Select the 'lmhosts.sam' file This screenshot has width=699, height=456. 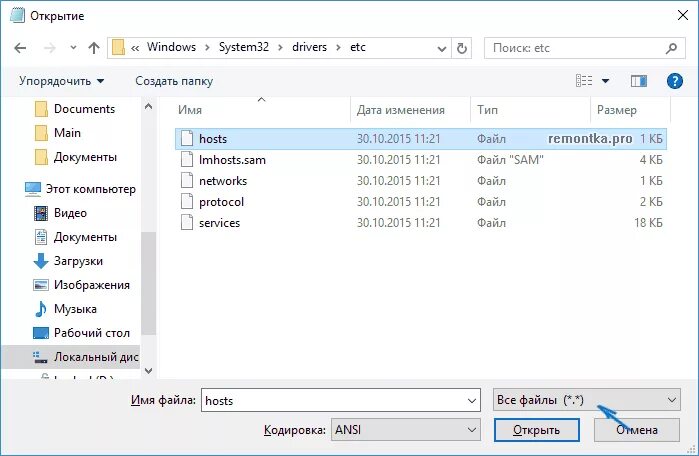[421, 160]
